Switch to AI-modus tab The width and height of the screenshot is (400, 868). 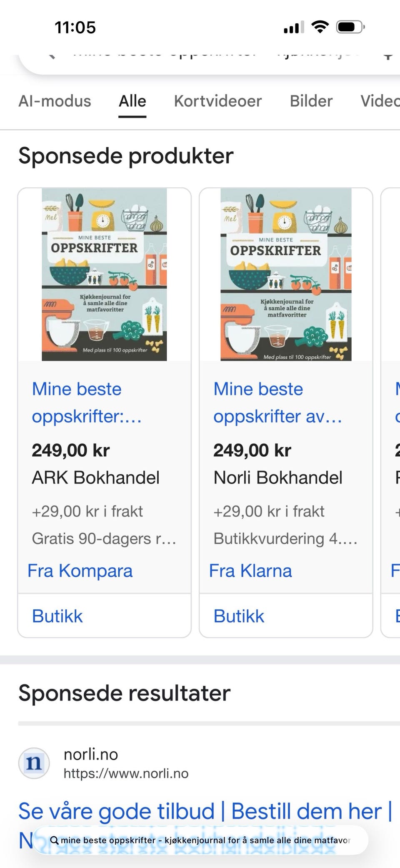point(55,101)
